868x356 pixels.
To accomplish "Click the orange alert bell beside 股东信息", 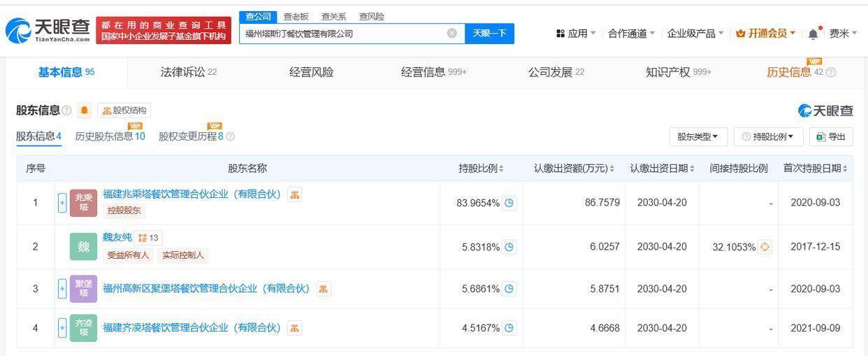I will 85,111.
